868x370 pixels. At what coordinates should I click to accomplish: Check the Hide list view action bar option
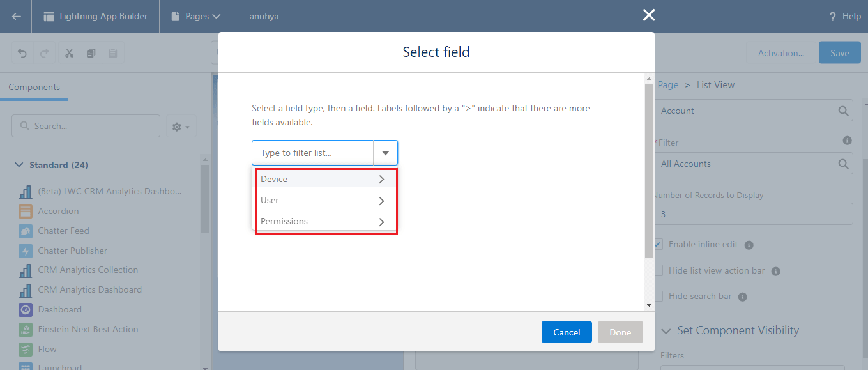point(659,270)
